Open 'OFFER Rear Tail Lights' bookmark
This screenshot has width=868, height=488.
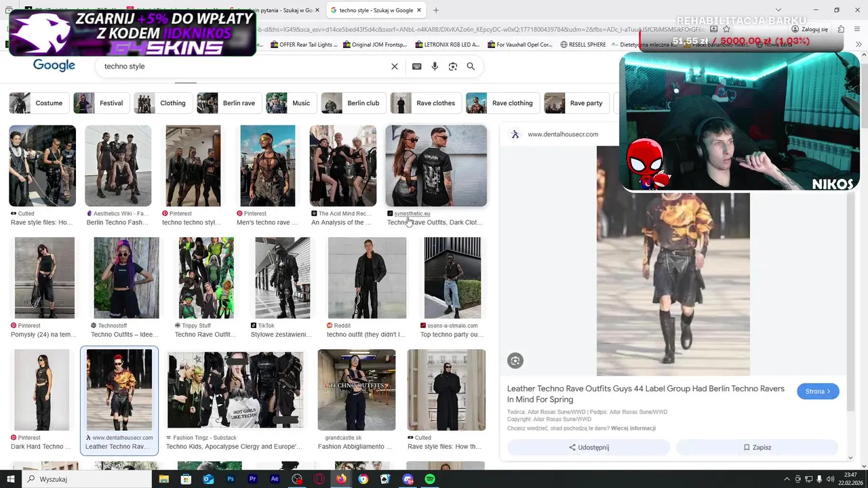pyautogui.click(x=304, y=45)
